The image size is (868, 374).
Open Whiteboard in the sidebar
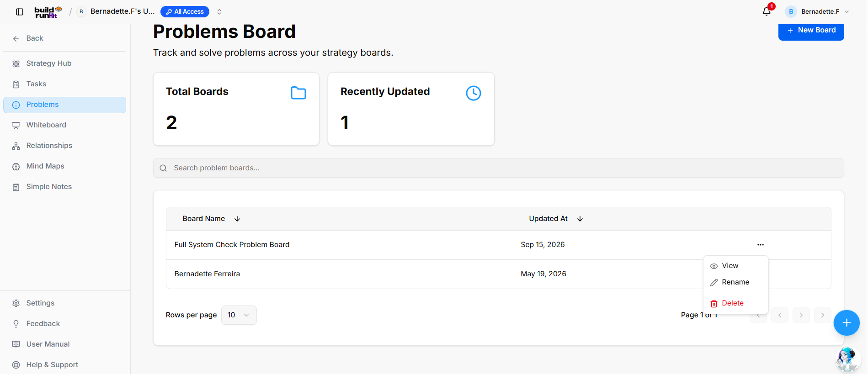[x=65, y=125]
